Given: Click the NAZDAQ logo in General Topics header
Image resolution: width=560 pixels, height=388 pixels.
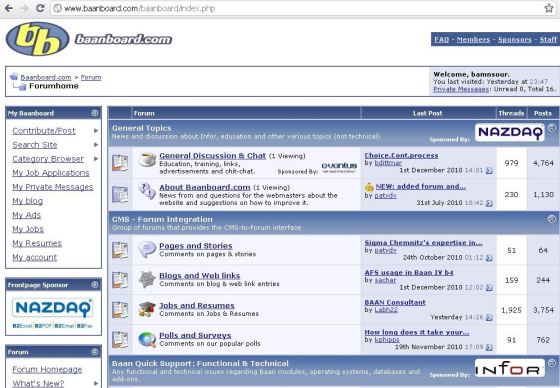Looking at the screenshot, I should 510,132.
